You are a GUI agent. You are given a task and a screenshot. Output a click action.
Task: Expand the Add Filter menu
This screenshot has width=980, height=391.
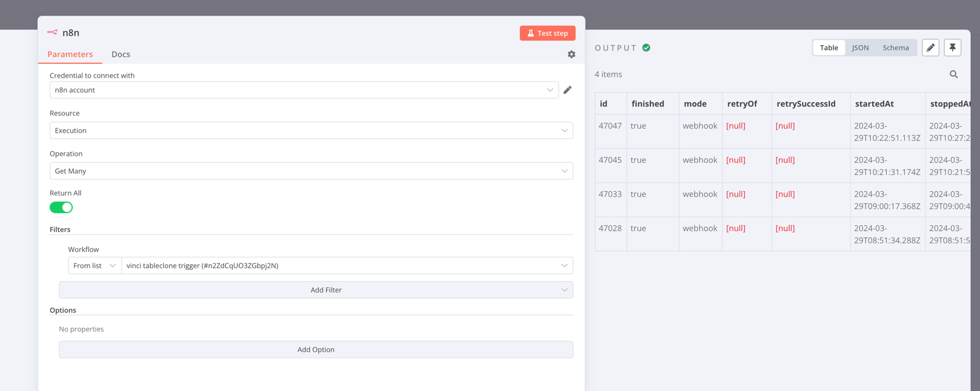tap(316, 290)
